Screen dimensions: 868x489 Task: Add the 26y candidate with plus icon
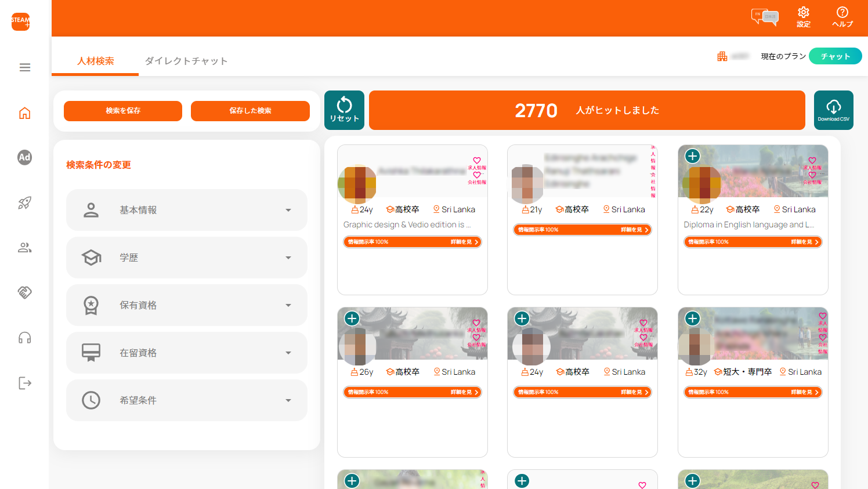pyautogui.click(x=352, y=318)
